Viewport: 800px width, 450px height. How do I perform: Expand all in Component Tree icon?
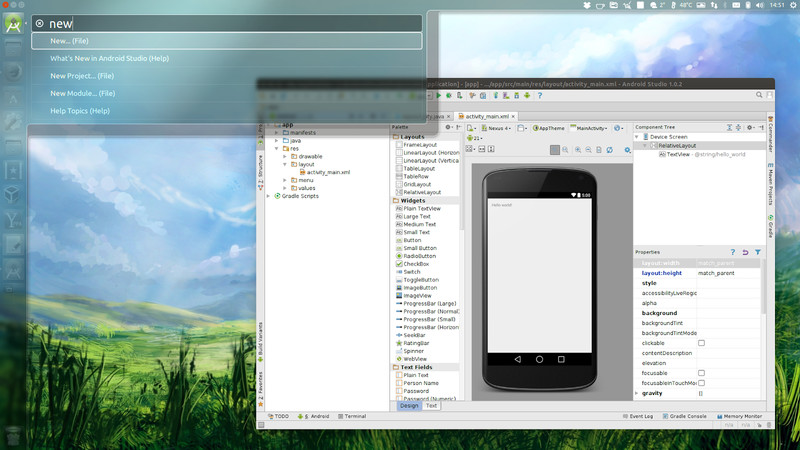(729, 127)
